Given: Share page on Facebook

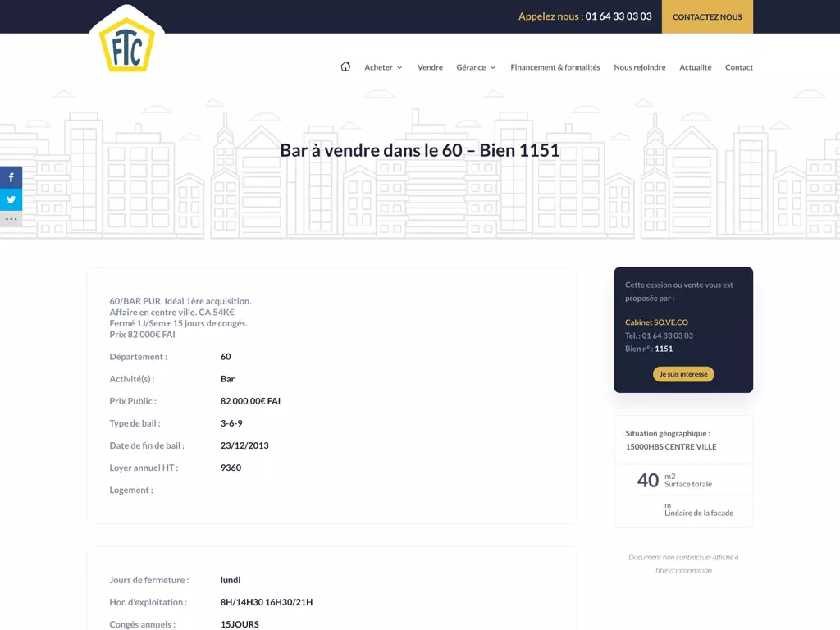Looking at the screenshot, I should 11,177.
